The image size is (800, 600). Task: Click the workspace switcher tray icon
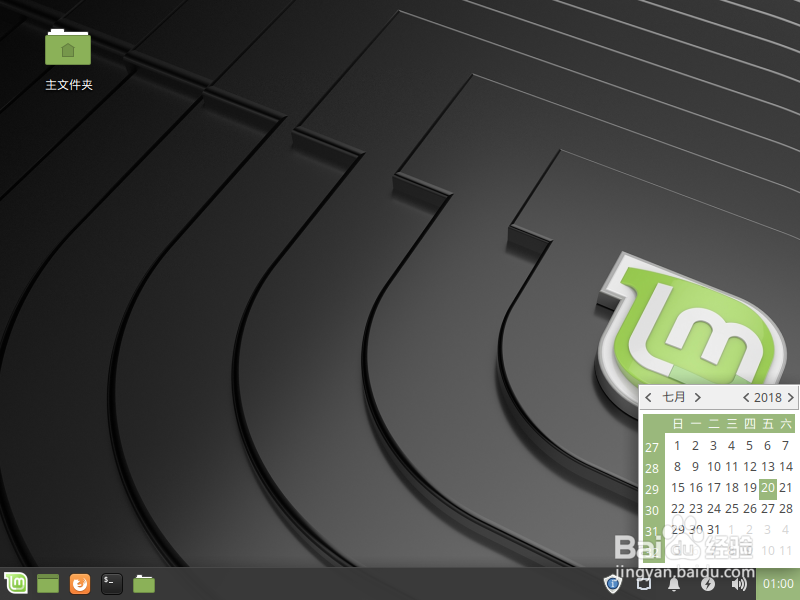coord(643,583)
